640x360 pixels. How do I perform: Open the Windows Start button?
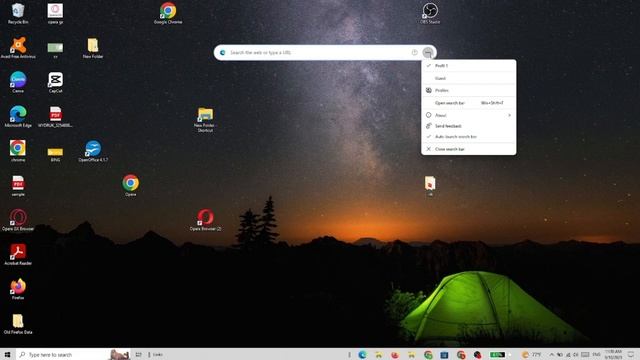tap(7, 355)
